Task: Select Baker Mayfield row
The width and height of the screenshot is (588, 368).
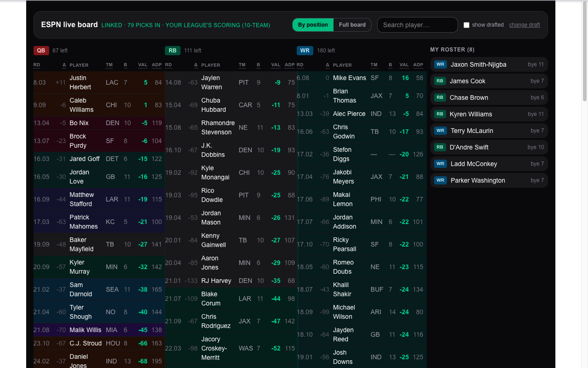Action: [x=99, y=244]
